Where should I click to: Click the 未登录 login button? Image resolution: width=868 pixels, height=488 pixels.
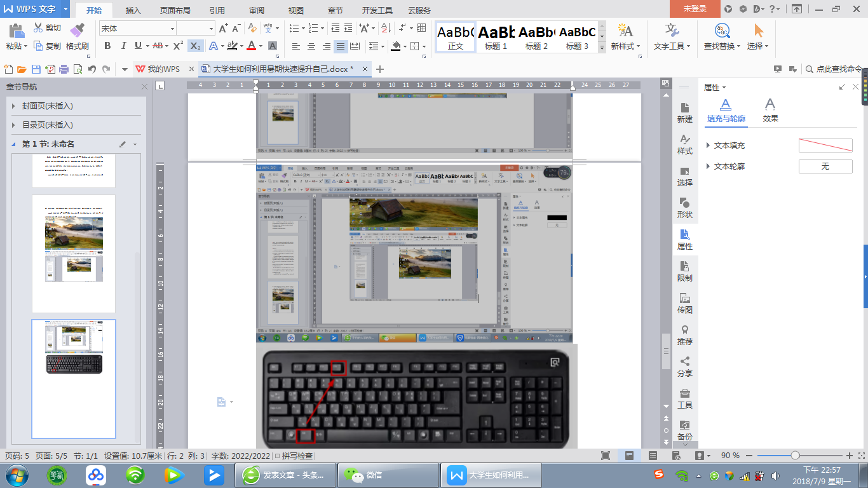(695, 9)
